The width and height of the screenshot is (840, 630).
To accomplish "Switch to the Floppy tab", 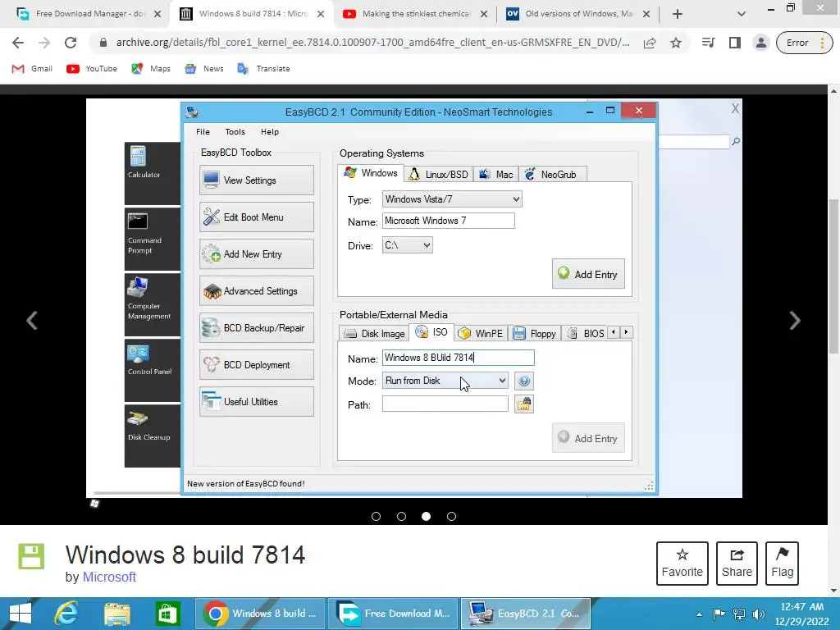I will tap(535, 333).
